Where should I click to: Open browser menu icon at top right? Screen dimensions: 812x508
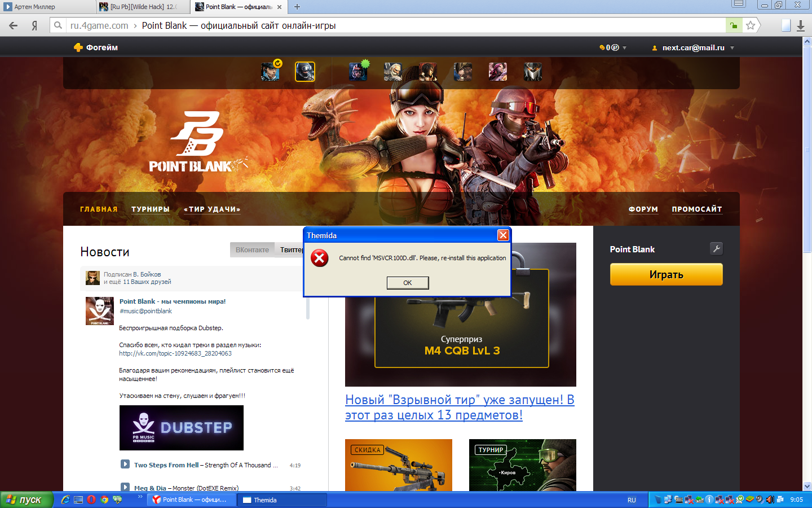point(739,4)
